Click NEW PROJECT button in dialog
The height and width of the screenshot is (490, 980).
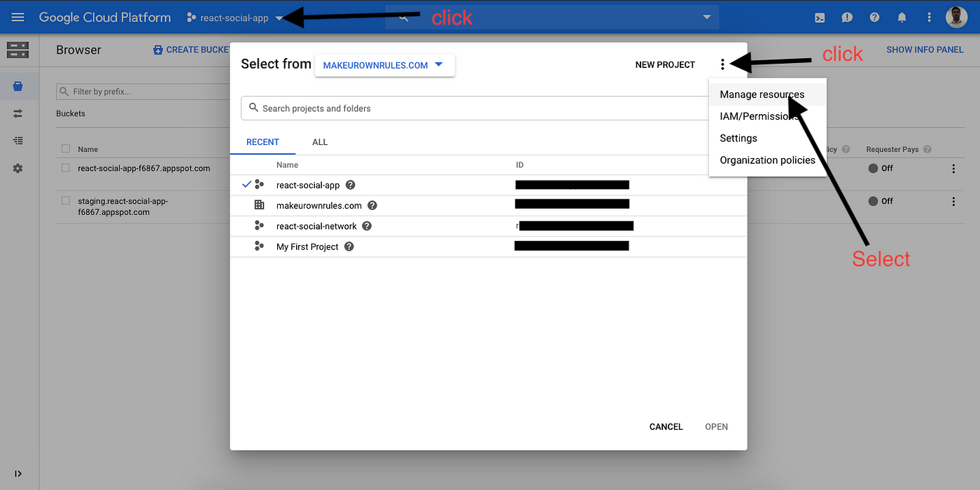point(665,64)
